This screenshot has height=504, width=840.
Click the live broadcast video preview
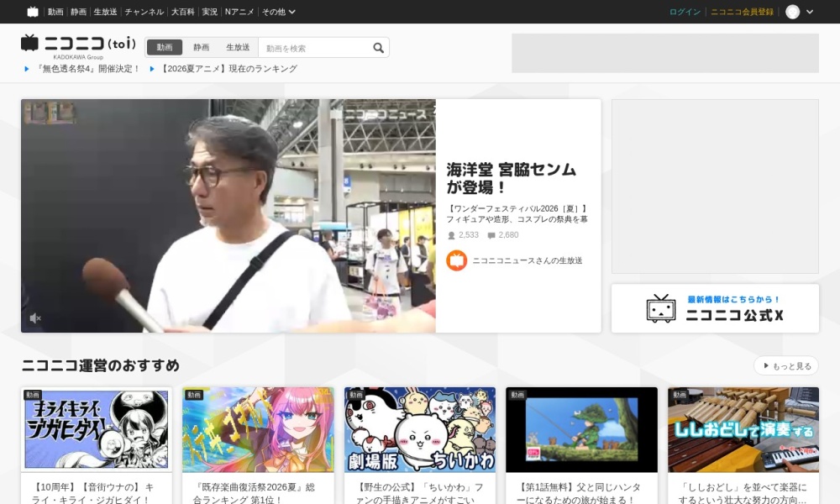click(228, 216)
